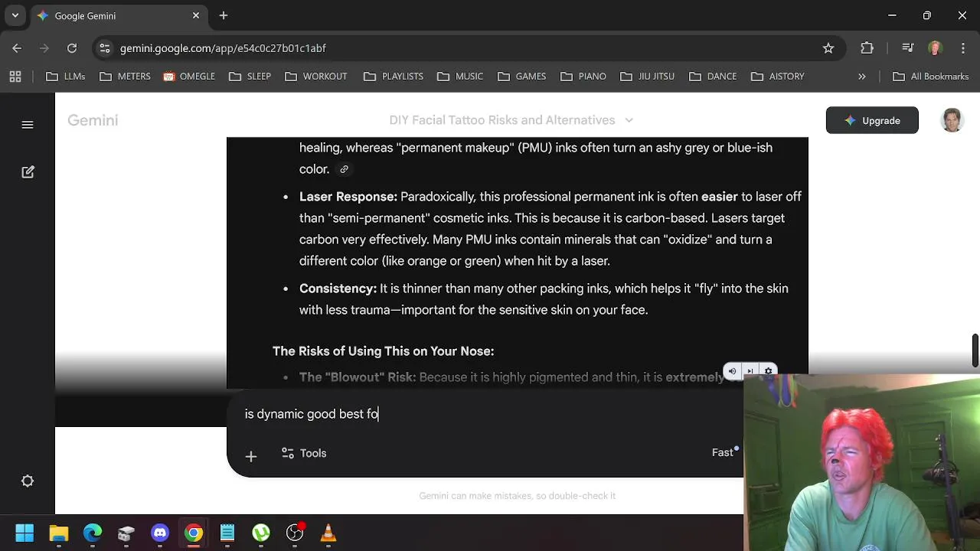Viewport: 980px width, 551px height.
Task: Open Microsoft Edge from the taskbar
Action: pos(93,533)
